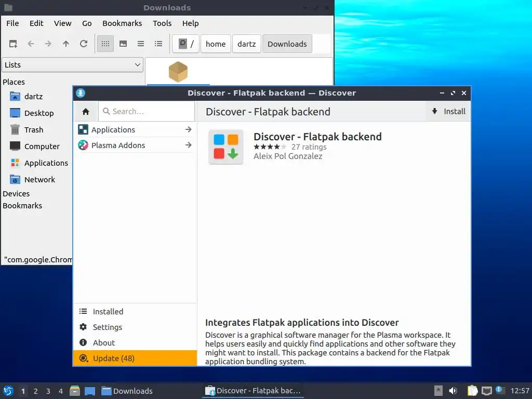Screen dimensions: 532x399
Task: Open clipboard manager tray icon
Action: pyautogui.click(x=472, y=391)
